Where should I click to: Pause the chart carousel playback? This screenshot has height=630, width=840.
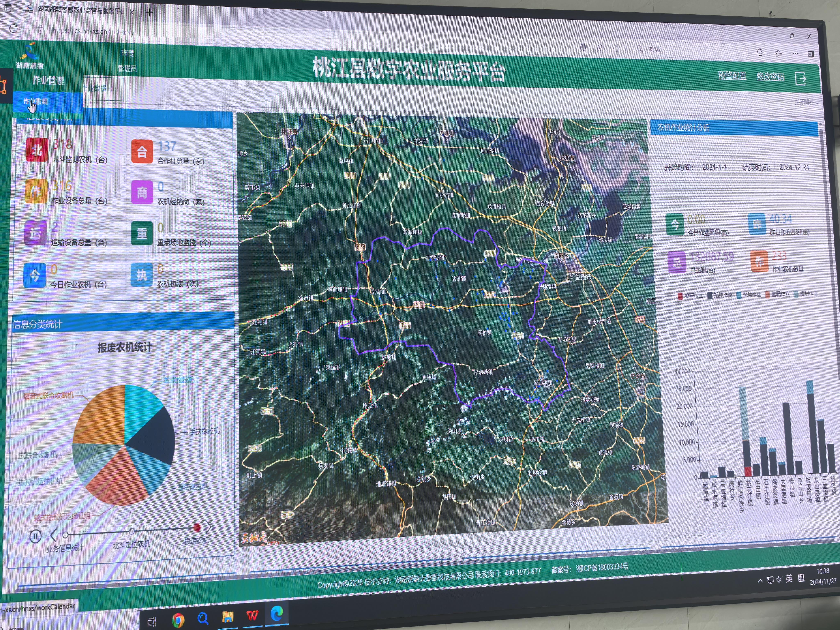pyautogui.click(x=35, y=536)
